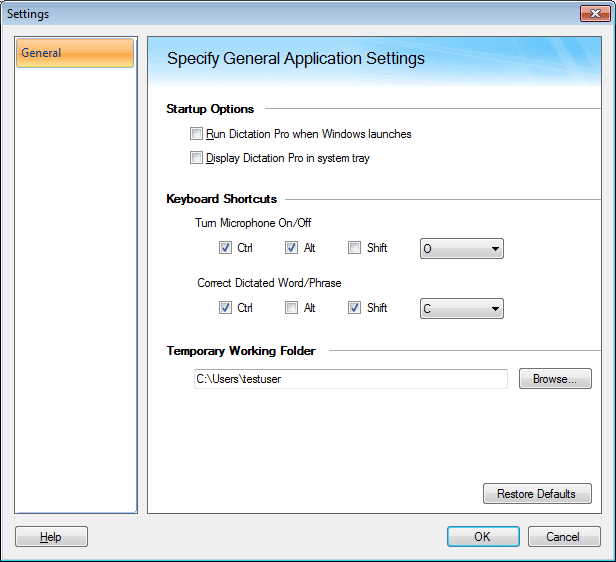616x562 pixels.
Task: Enable Run Dictation Pro when Windows launches
Action: 196,134
